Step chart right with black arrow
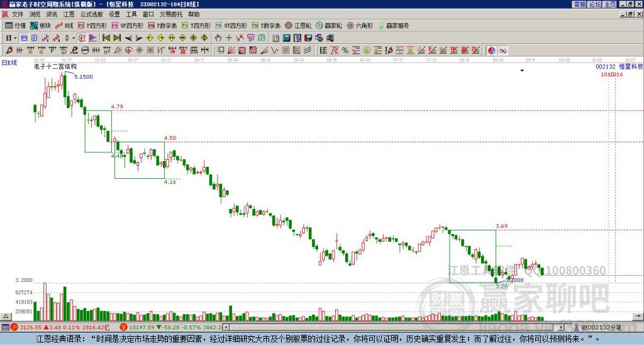This screenshot has width=644, height=345. point(139,38)
